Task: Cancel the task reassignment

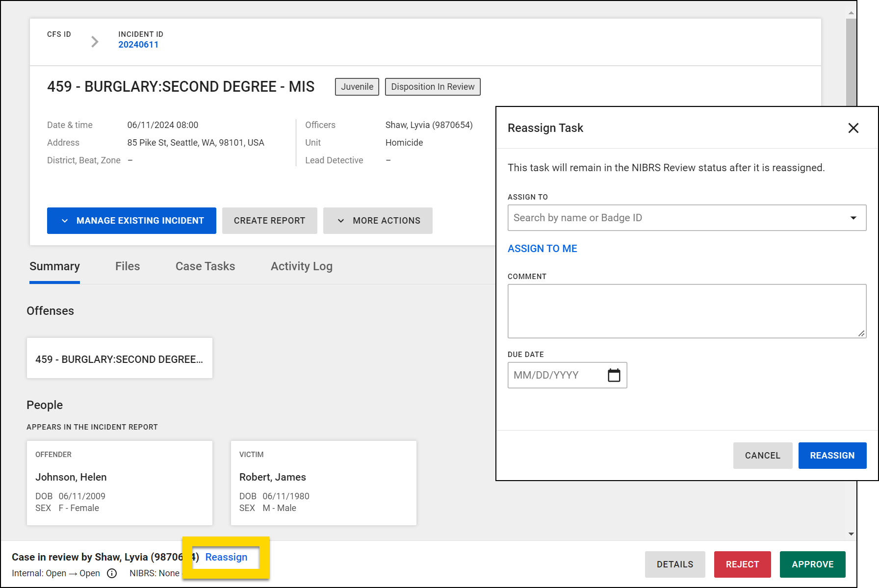Action: [762, 456]
